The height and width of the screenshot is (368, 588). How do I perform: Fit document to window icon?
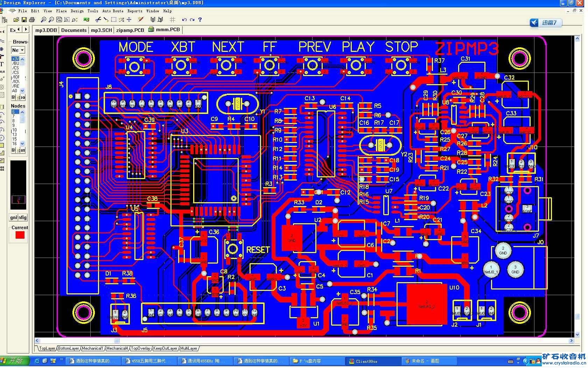coord(59,20)
